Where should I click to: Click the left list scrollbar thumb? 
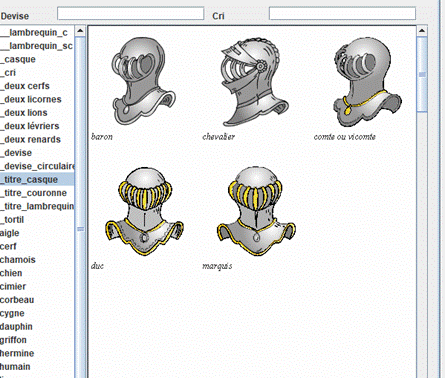click(x=80, y=229)
